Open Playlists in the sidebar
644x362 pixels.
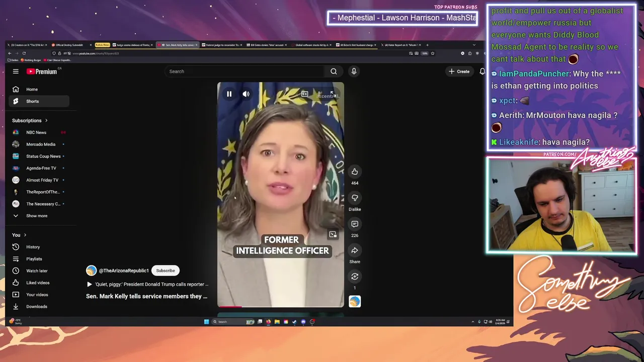click(x=38, y=259)
